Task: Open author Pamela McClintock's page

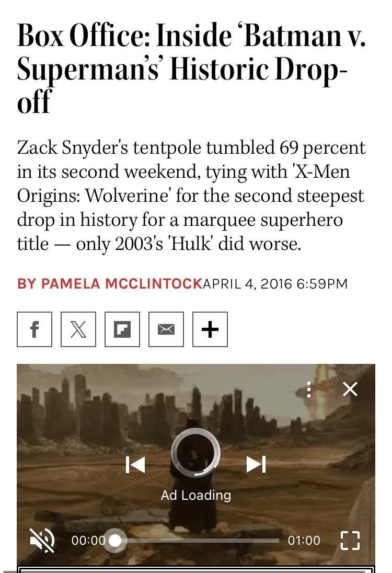Action: pos(110,283)
